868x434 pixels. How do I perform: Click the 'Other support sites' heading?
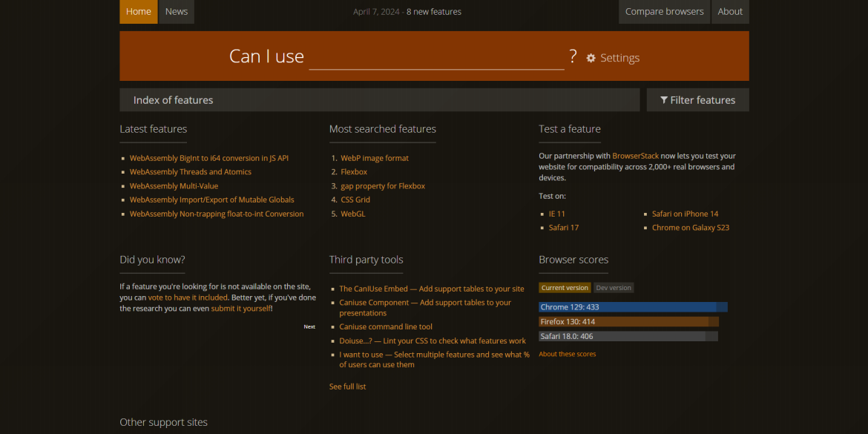point(164,422)
